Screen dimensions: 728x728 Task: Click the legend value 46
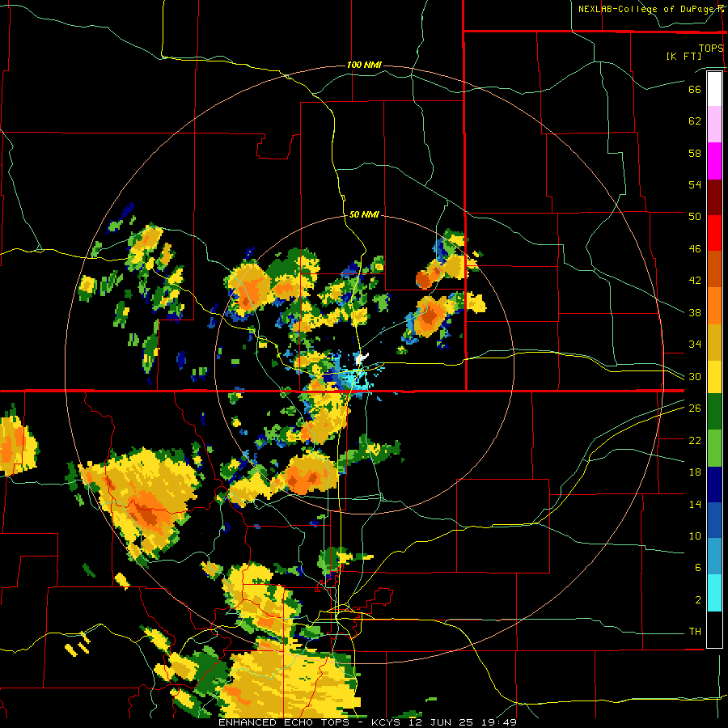tap(695, 249)
